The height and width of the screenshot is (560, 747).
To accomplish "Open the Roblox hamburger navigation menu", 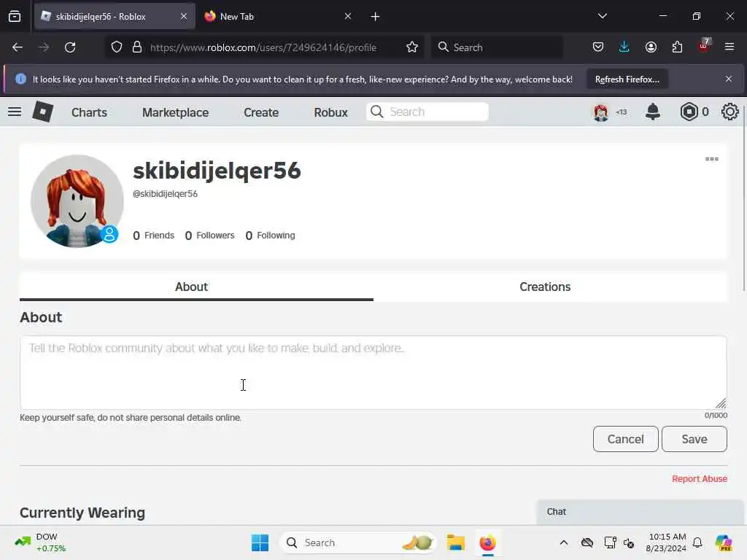I will [15, 112].
